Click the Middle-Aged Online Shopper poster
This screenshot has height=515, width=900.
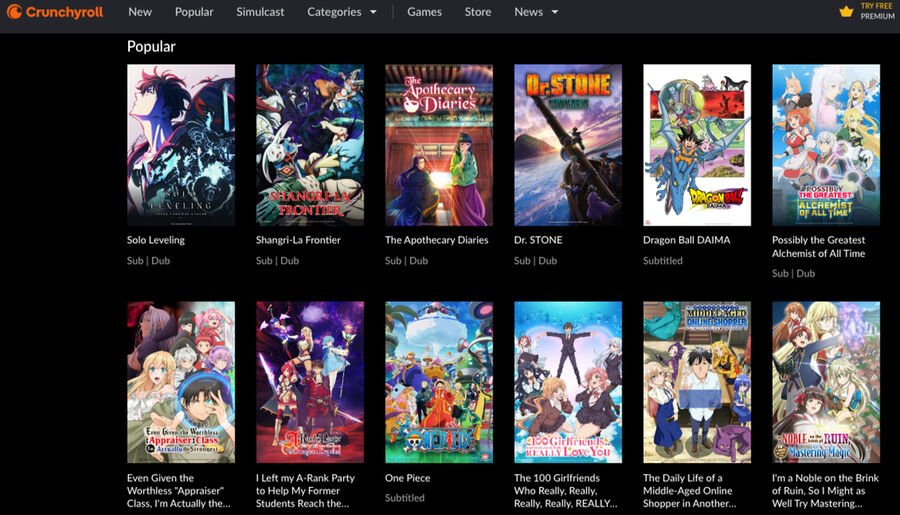(697, 382)
